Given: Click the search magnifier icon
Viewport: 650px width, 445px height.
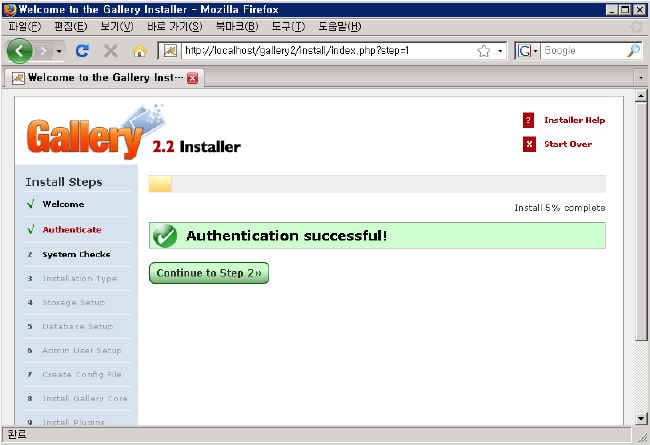Looking at the screenshot, I should (x=634, y=50).
